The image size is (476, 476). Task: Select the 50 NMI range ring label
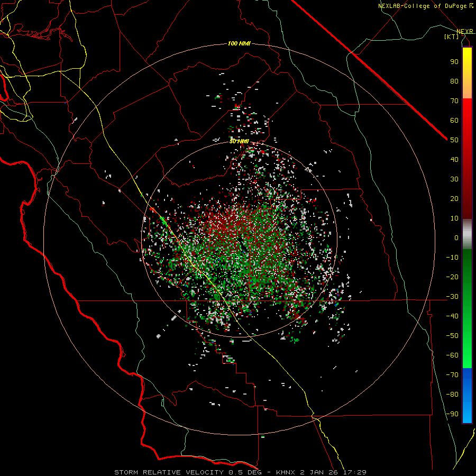pos(239,141)
